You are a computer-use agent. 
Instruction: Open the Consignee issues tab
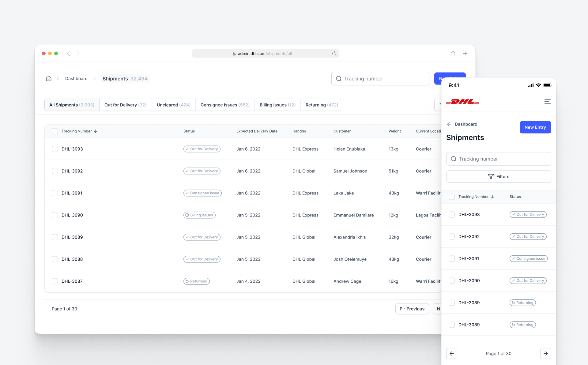(225, 105)
